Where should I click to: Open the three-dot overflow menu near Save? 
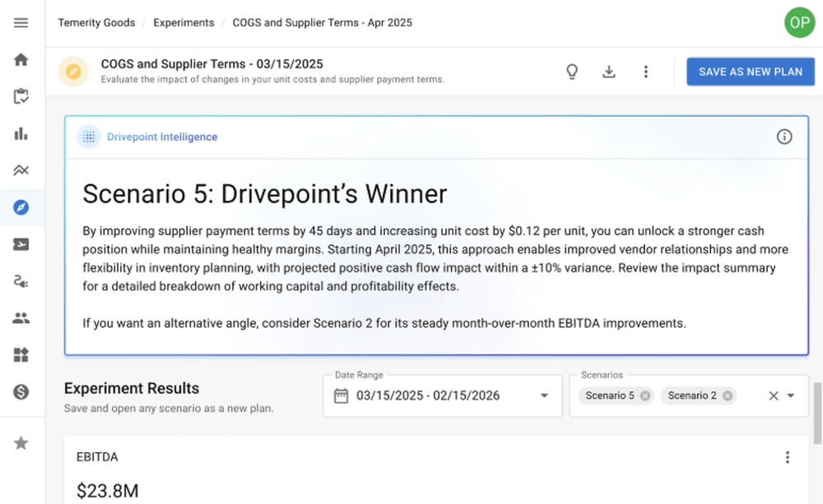point(646,72)
